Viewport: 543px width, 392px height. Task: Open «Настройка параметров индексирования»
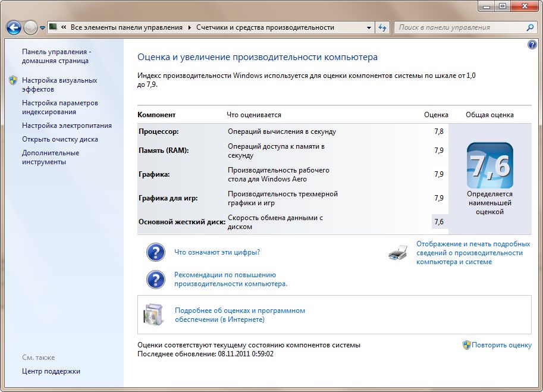[x=60, y=107]
